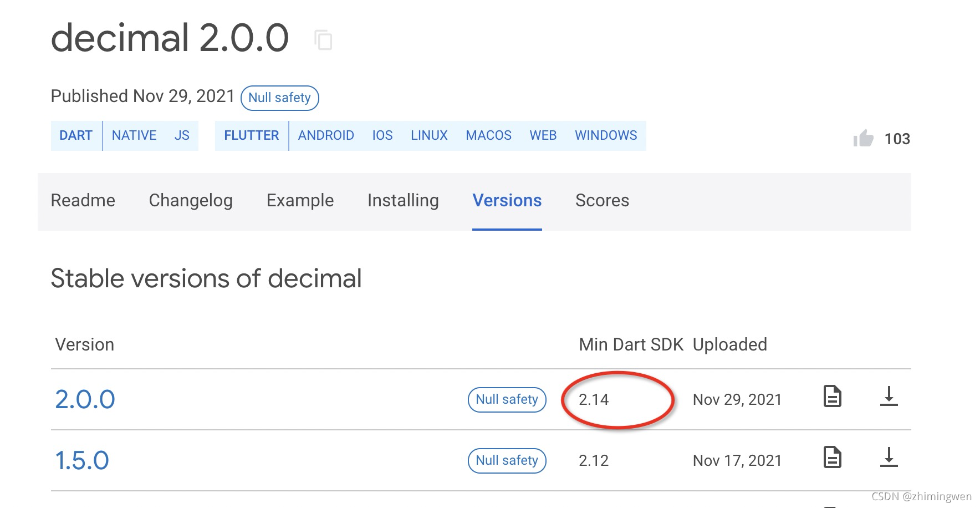Open the Example tab

(300, 200)
